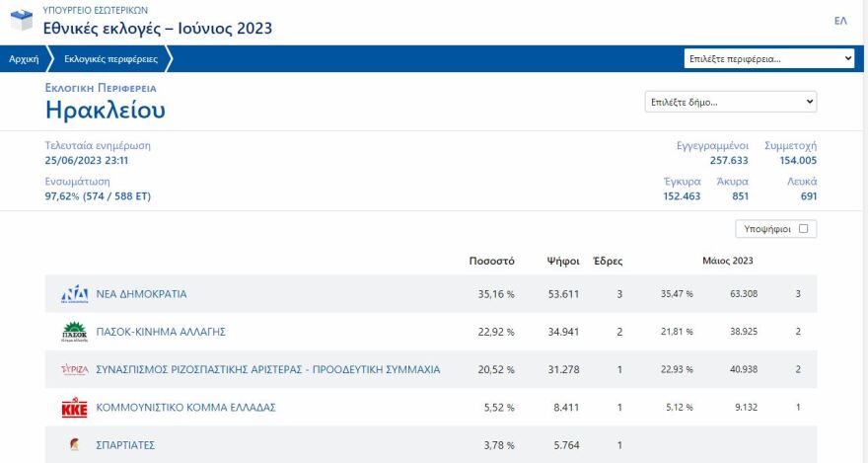868x463 pixels.
Task: Open Εκλογικές περιφέρειες breadcrumb item
Action: [110, 59]
